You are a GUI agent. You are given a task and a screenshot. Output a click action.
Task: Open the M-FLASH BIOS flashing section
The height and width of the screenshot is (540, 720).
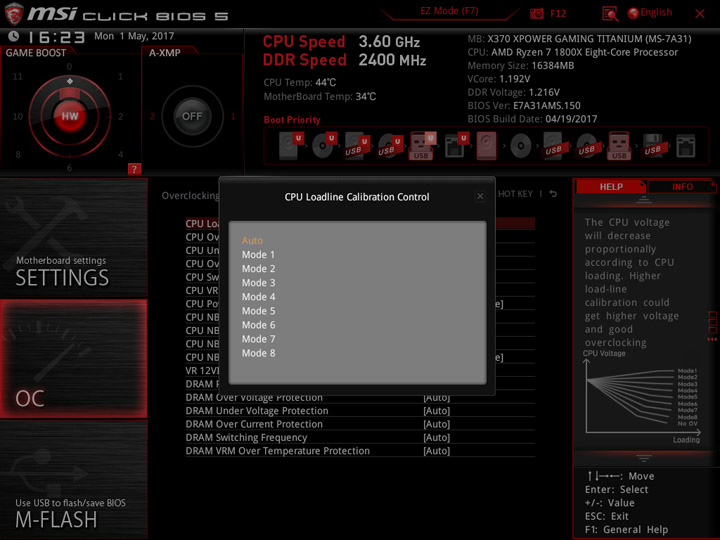73,479
